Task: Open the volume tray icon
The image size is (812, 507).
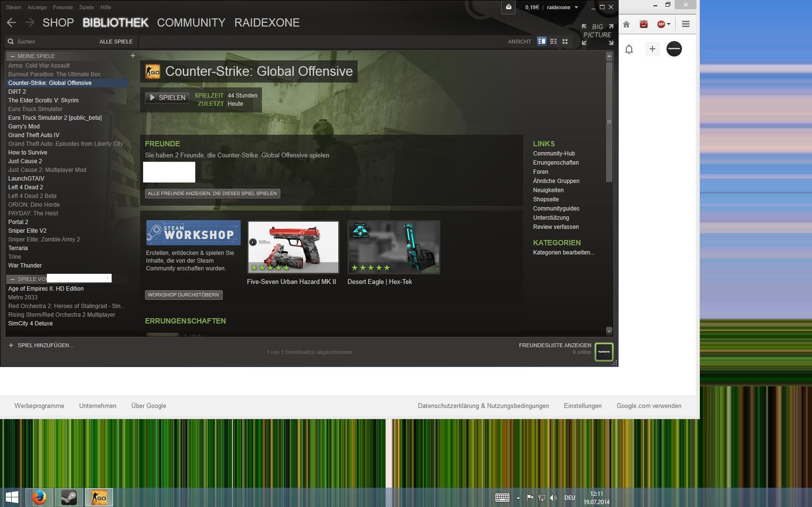Action: (x=553, y=497)
